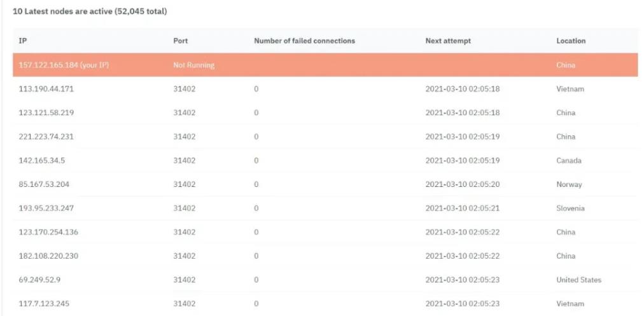
Task: Select IP address 142.165.34.5
Action: click(41, 160)
